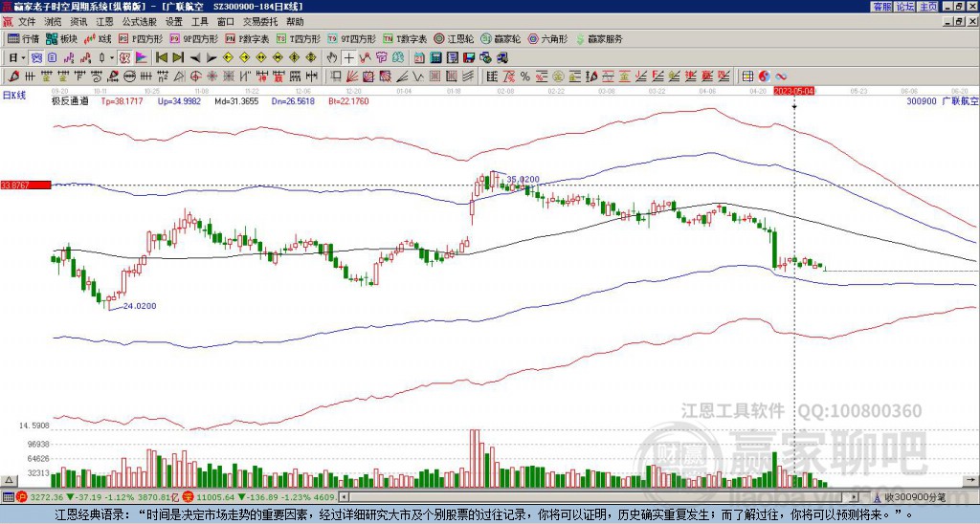Open the 工具 menu

199,22
